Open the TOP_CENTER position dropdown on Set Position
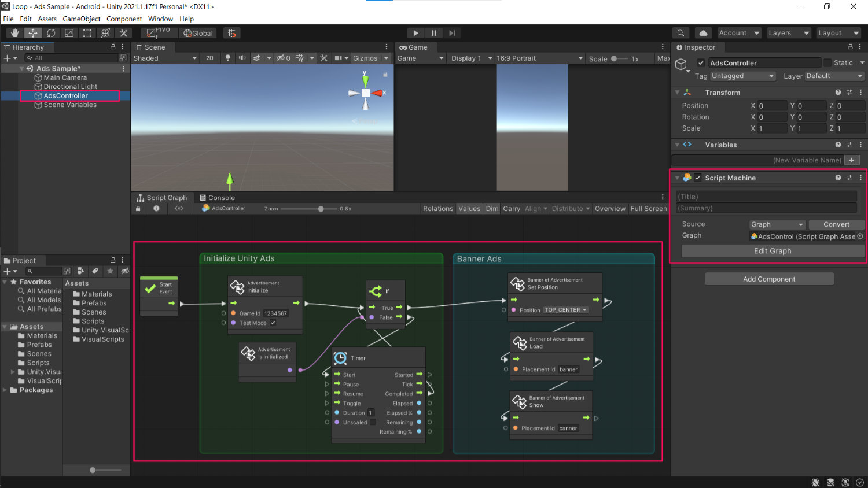 [565, 310]
